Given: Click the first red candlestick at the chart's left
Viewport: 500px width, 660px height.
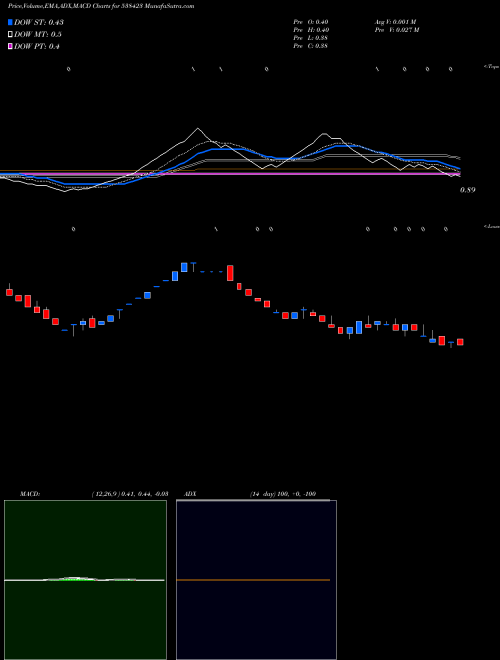Looking at the screenshot, I should [9, 292].
